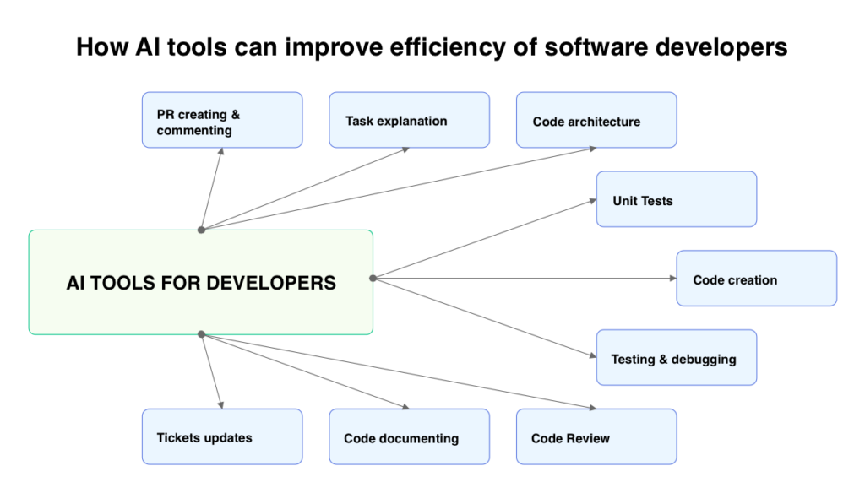This screenshot has height=504, width=865.
Task: Select the Code creation box
Action: tap(755, 278)
